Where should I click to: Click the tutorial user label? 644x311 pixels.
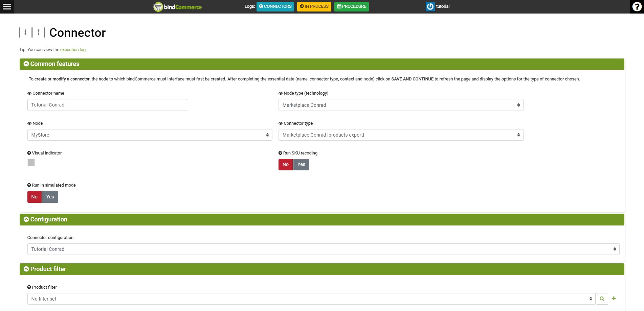(x=443, y=6)
